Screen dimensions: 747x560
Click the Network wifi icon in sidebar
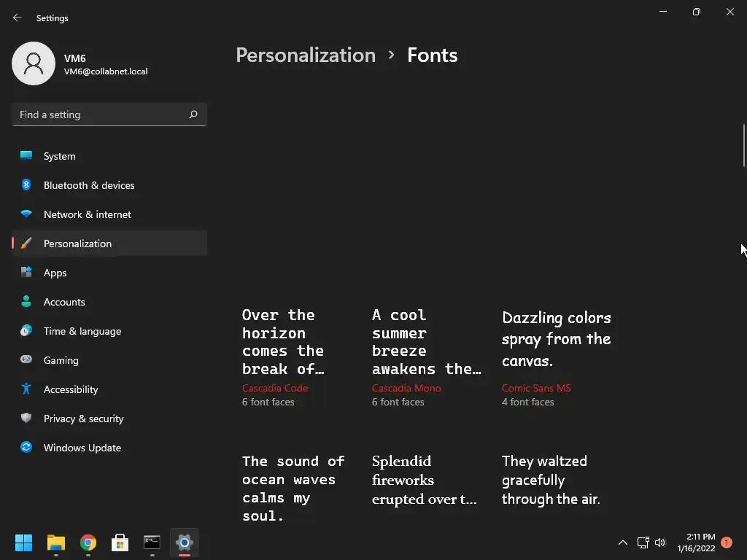point(26,214)
